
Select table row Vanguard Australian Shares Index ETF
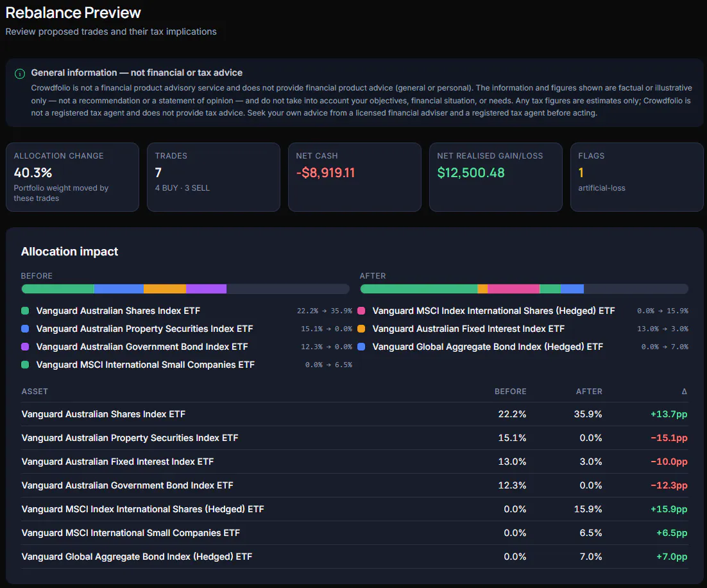click(354, 414)
